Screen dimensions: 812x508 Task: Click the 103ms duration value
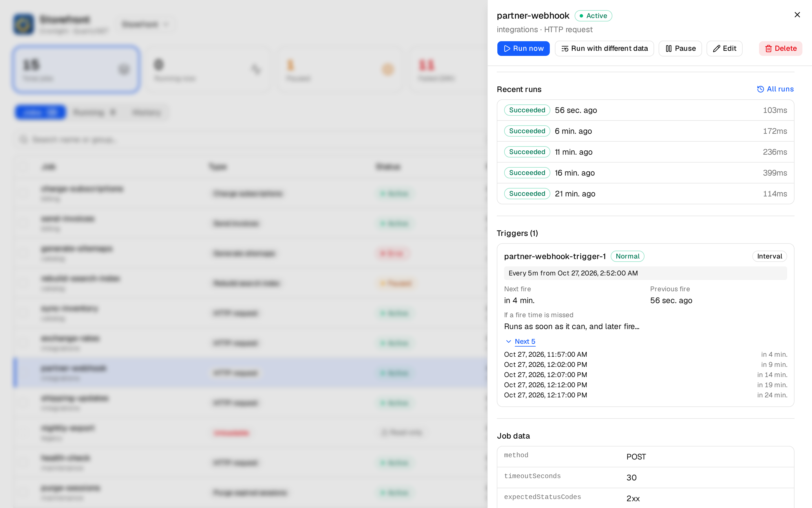(775, 110)
